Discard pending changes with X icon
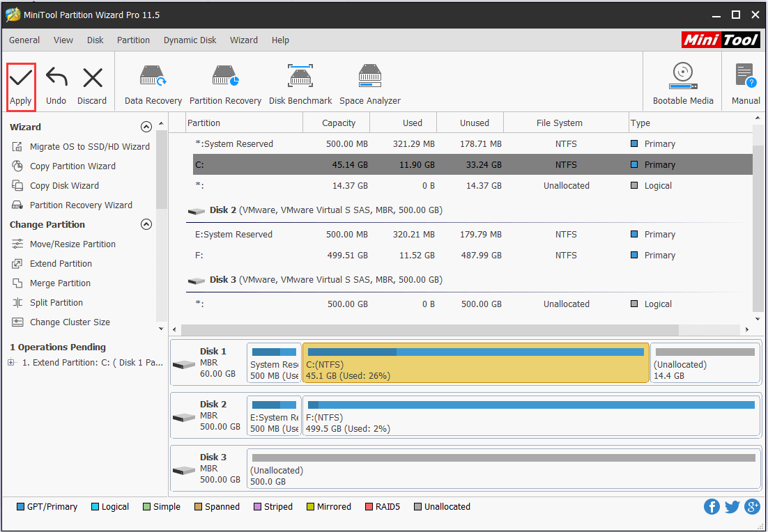The height and width of the screenshot is (532, 768). (92, 79)
